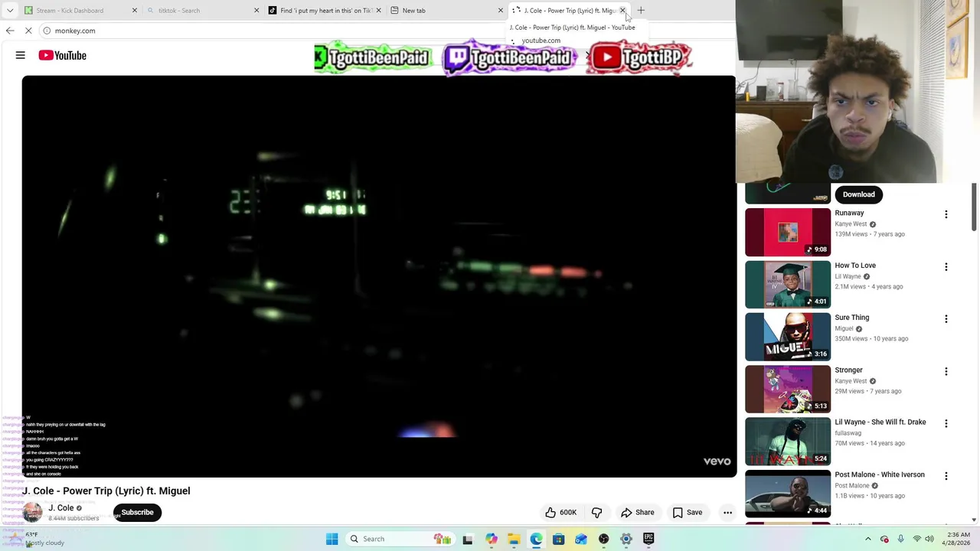Open Runaway video thumbnail
The image size is (980, 551).
coord(788,233)
